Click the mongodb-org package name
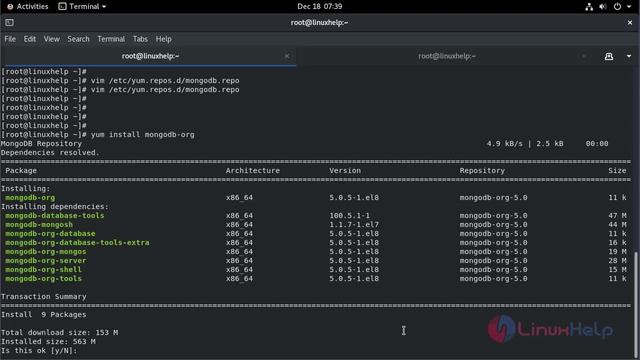Viewport: 640px width, 360px height. tap(30, 198)
